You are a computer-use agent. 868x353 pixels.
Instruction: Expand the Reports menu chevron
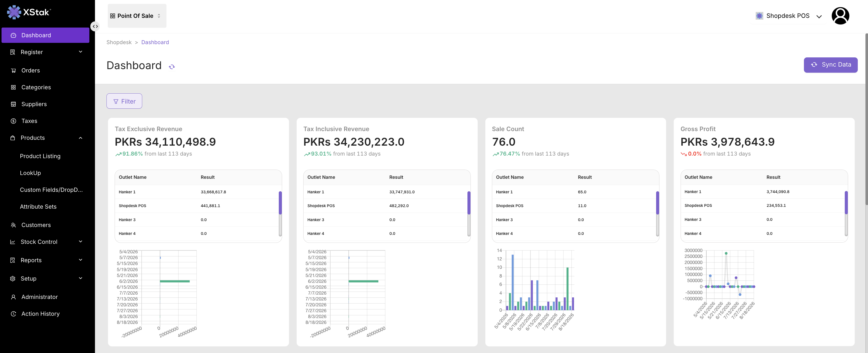click(80, 260)
